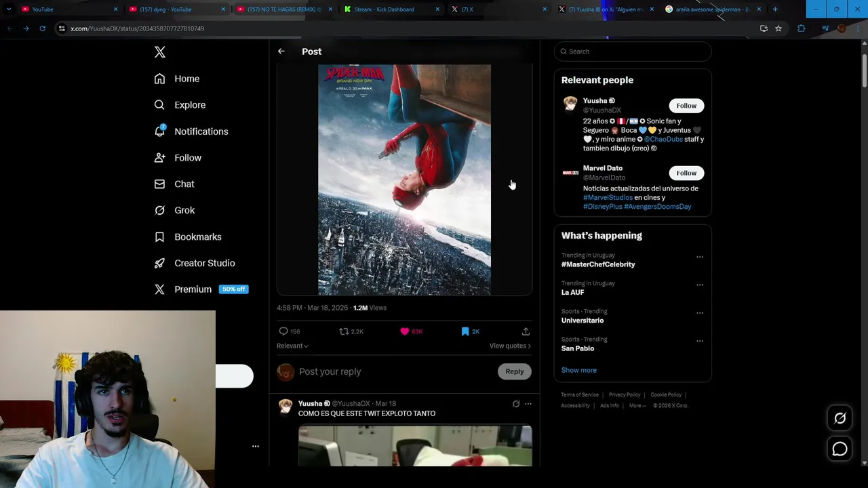Open trending topic La AUF

coord(572,292)
